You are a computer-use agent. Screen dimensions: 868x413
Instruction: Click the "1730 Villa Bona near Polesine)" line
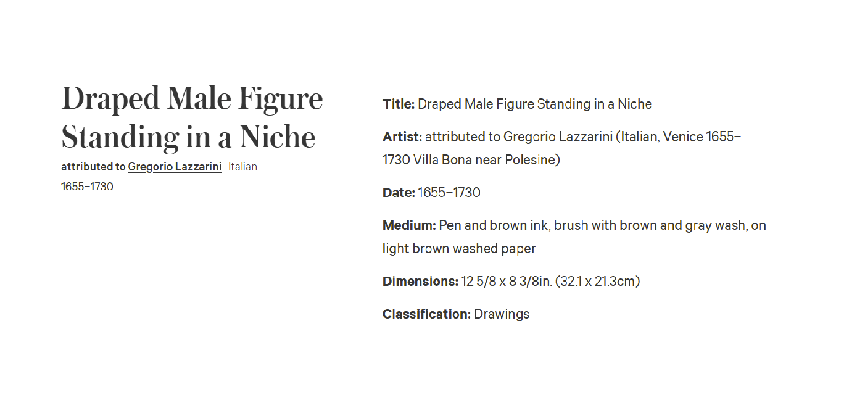coord(471,160)
